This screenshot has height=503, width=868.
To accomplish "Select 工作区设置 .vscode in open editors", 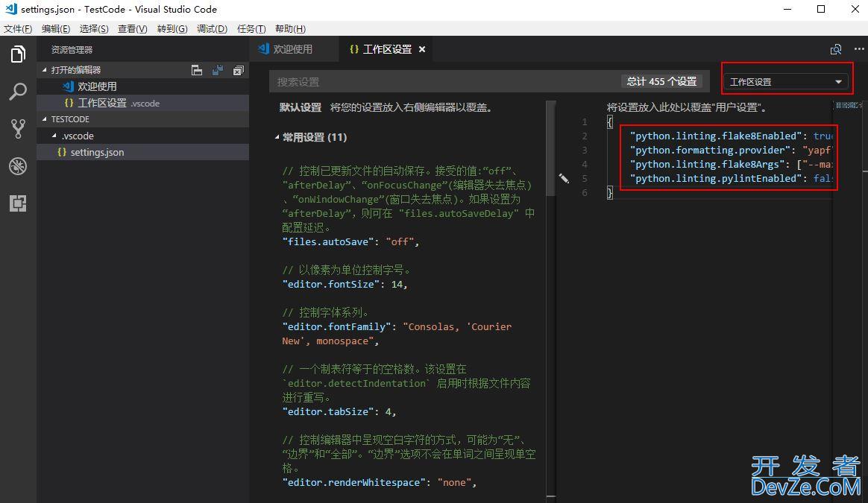I will [x=143, y=103].
